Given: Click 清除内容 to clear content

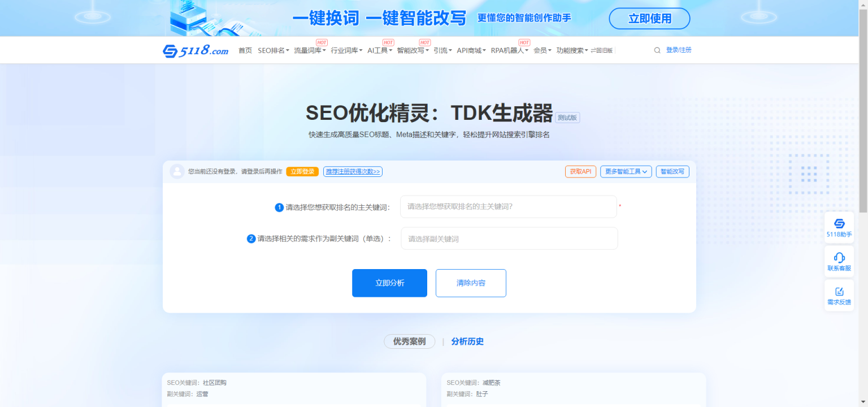Looking at the screenshot, I should point(471,283).
